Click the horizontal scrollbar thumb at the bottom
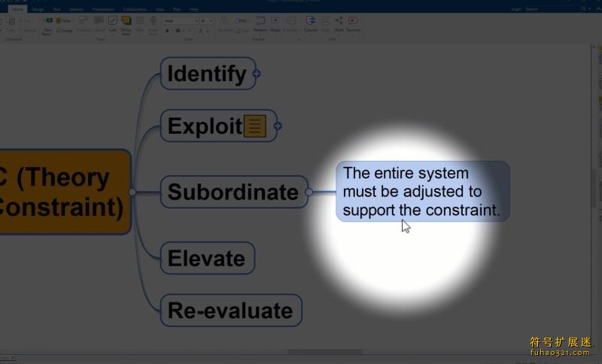 pos(325,351)
